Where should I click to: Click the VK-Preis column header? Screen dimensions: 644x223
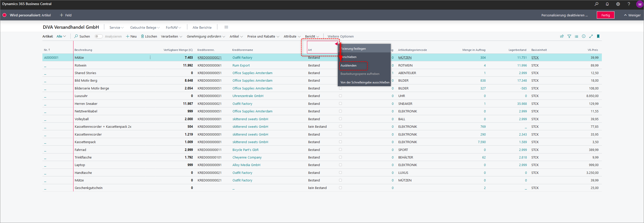(593, 50)
